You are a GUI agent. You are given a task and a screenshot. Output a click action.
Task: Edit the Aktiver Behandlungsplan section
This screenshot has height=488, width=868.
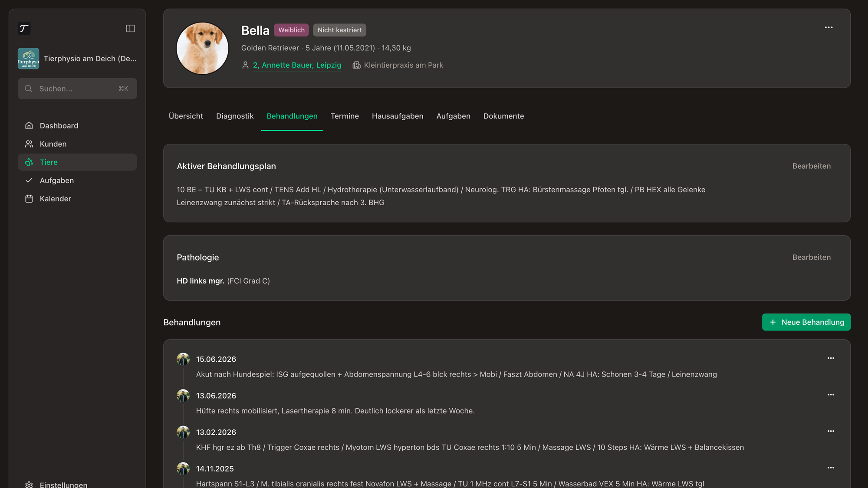pyautogui.click(x=812, y=166)
